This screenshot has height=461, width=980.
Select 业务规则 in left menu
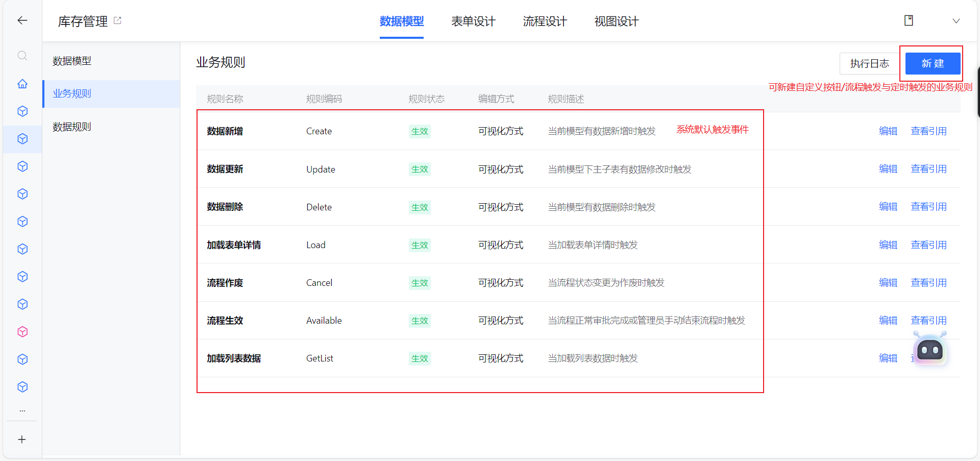111,93
